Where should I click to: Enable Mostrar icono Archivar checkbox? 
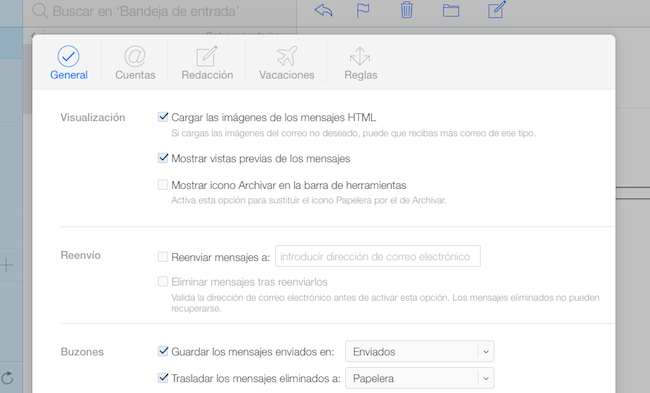(x=163, y=184)
